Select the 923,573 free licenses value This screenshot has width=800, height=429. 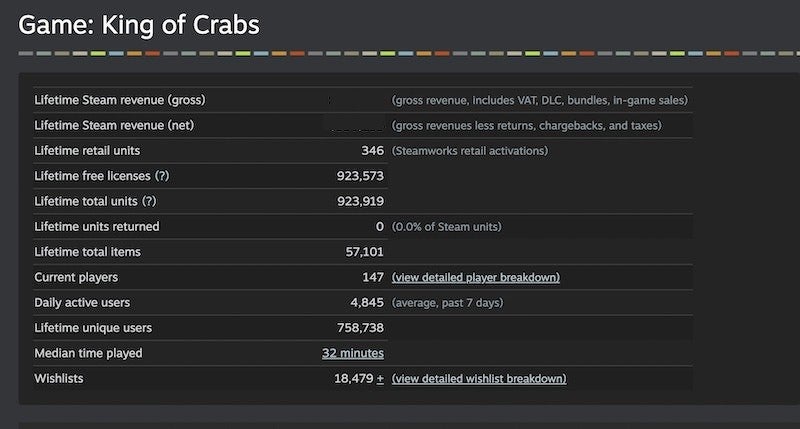[x=360, y=176]
